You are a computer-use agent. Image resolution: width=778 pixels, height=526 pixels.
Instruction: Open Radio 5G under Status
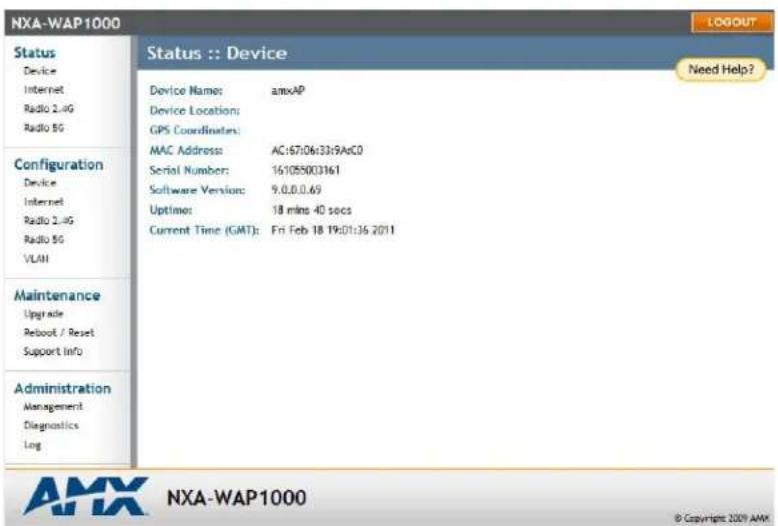point(44,128)
